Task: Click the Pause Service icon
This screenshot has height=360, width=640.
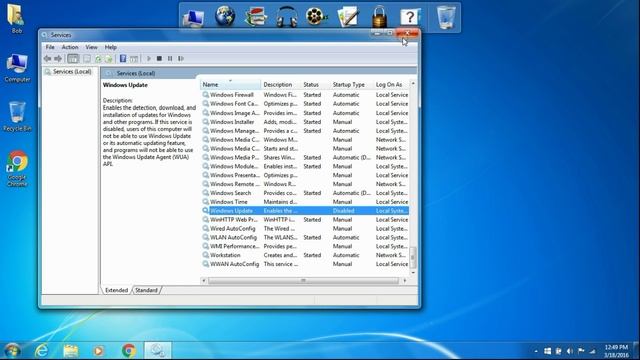Action: [170, 59]
